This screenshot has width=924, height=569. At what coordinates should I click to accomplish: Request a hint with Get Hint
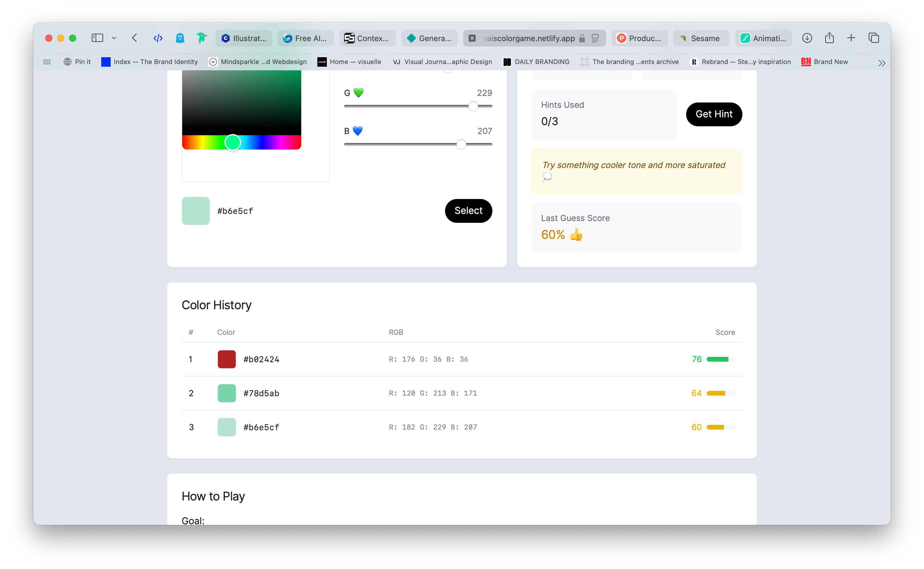point(714,114)
